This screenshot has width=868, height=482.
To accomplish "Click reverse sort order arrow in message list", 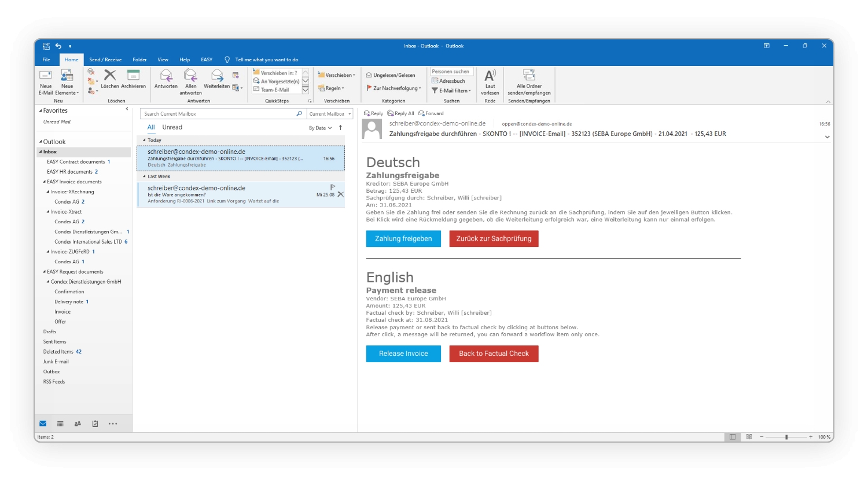I will click(340, 128).
